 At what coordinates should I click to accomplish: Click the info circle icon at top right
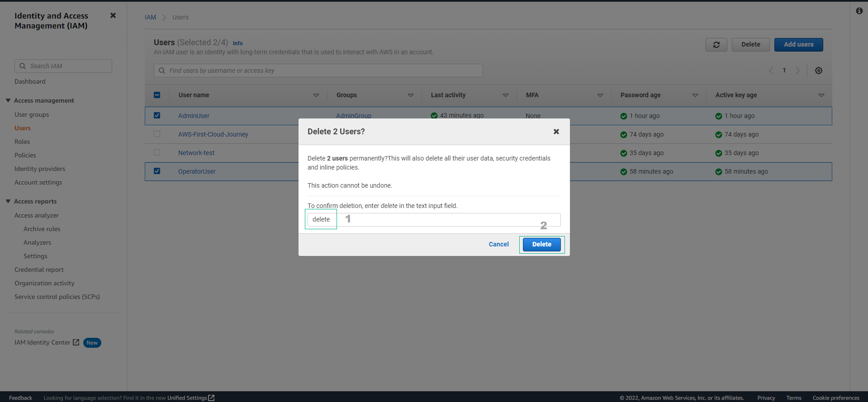859,11
